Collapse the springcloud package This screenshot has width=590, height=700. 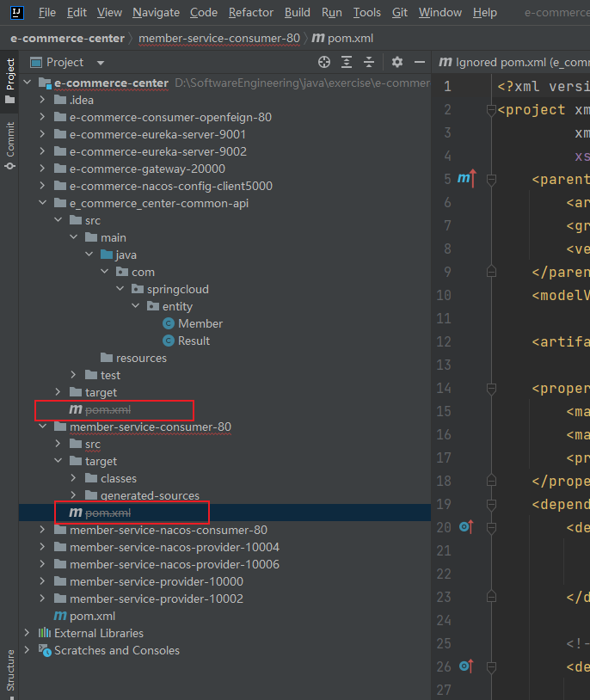(120, 288)
